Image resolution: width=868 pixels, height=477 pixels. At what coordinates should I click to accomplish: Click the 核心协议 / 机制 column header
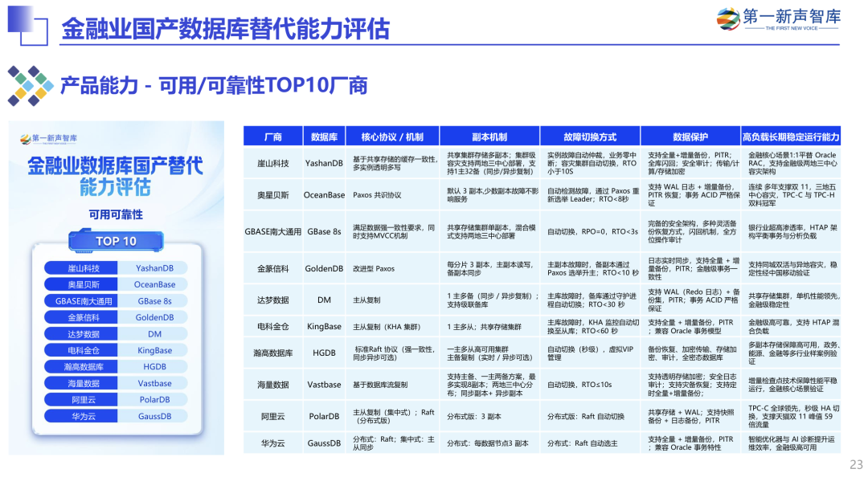click(392, 137)
